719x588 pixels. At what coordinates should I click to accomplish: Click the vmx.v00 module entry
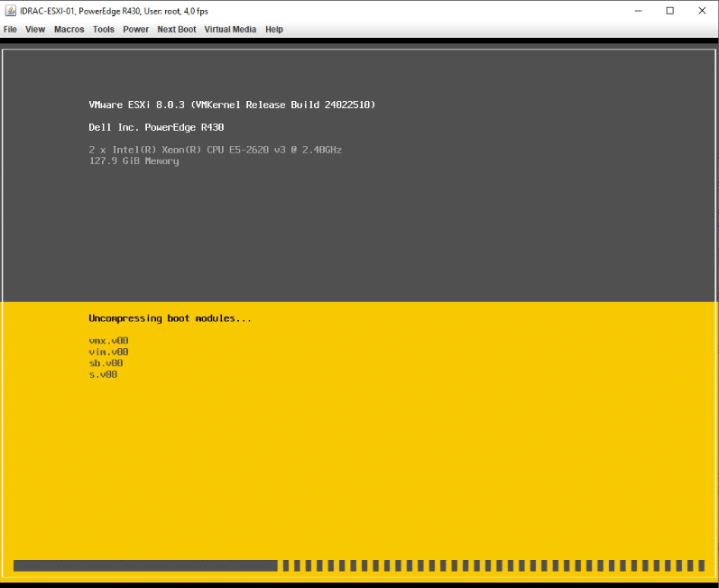108,341
